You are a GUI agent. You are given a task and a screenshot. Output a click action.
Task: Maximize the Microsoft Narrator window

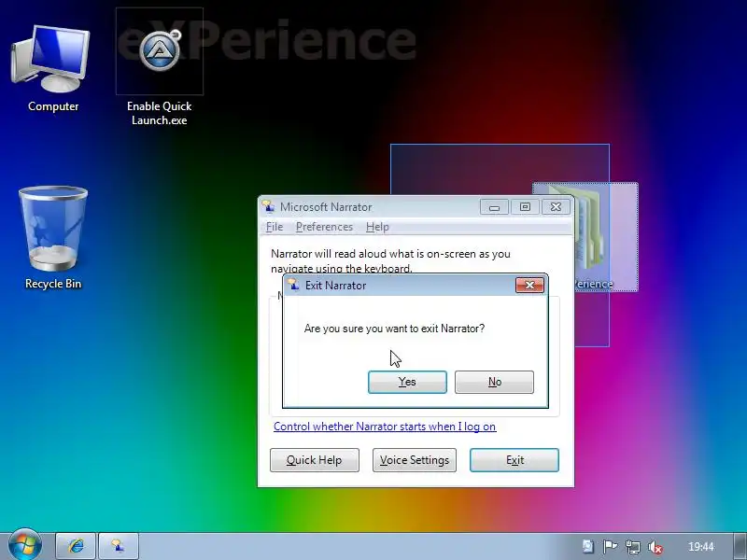[x=525, y=207]
